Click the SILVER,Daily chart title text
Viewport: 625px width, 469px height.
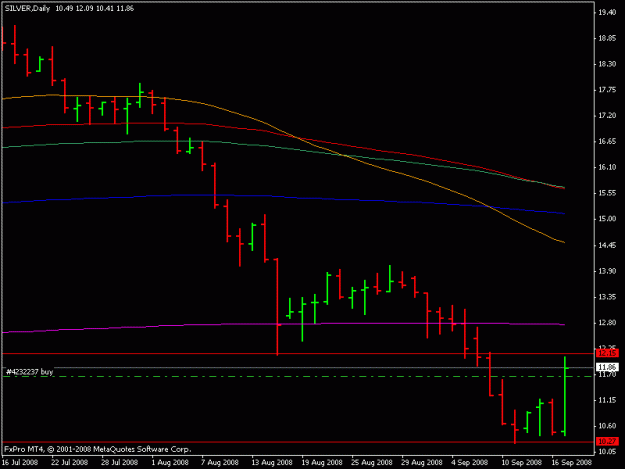coord(28,8)
